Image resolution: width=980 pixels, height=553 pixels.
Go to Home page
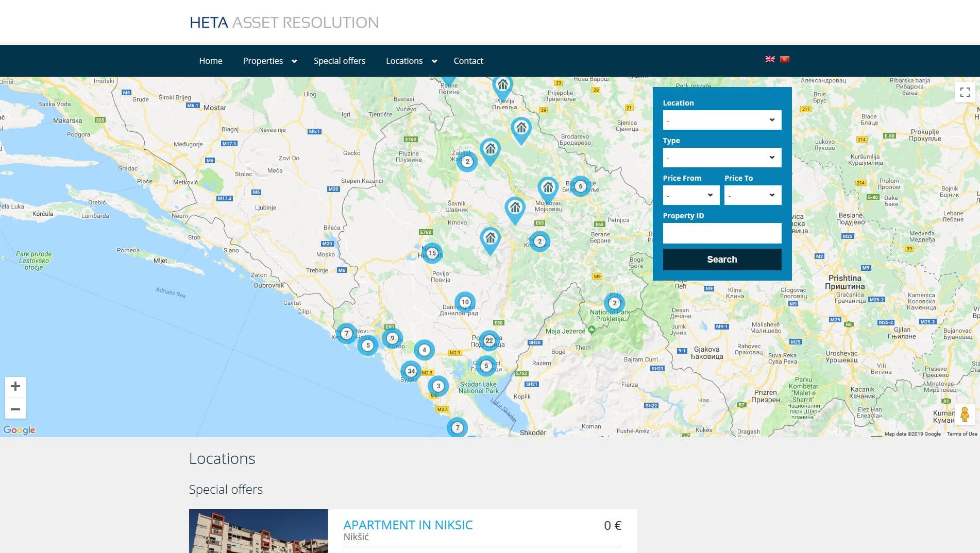[211, 61]
